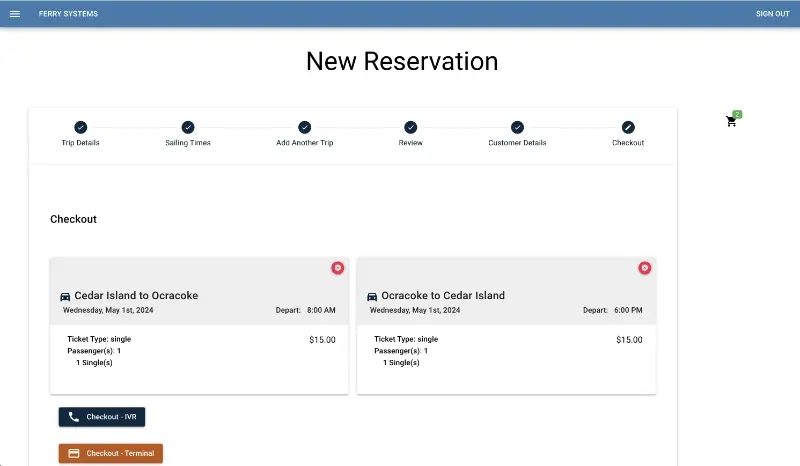This screenshot has width=800, height=466.
Task: Jump to the Sailing Times step label
Action: click(188, 143)
